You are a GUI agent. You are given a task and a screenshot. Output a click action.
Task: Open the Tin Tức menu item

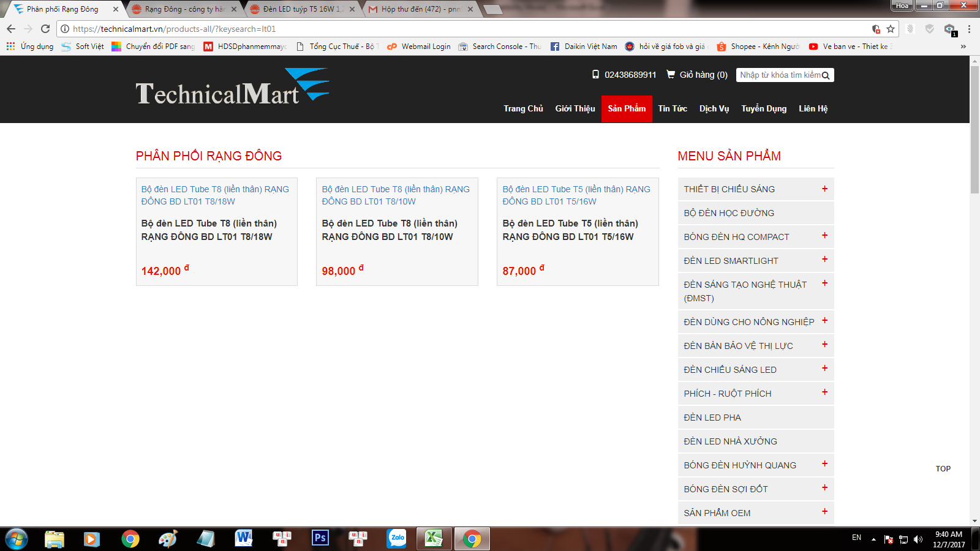(673, 108)
